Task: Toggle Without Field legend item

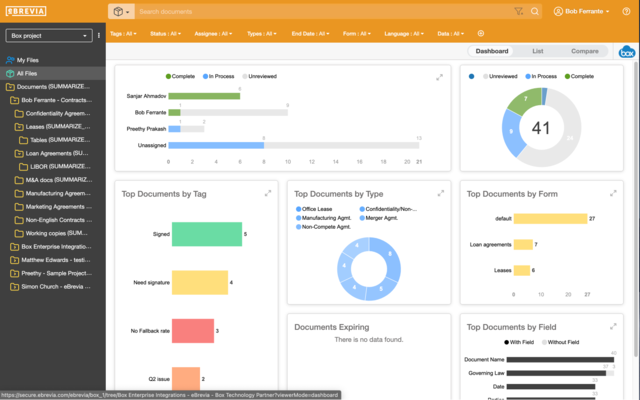Action: point(560,342)
